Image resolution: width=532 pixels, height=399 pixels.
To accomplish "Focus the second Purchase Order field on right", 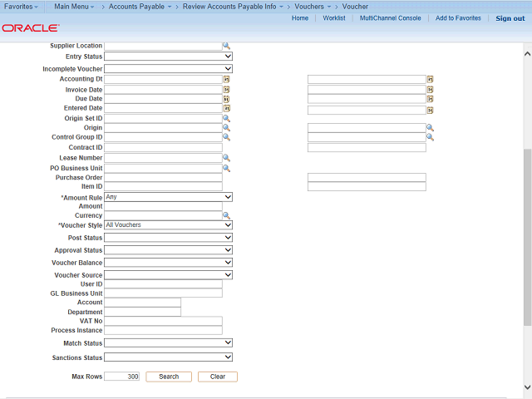I will coord(367,177).
